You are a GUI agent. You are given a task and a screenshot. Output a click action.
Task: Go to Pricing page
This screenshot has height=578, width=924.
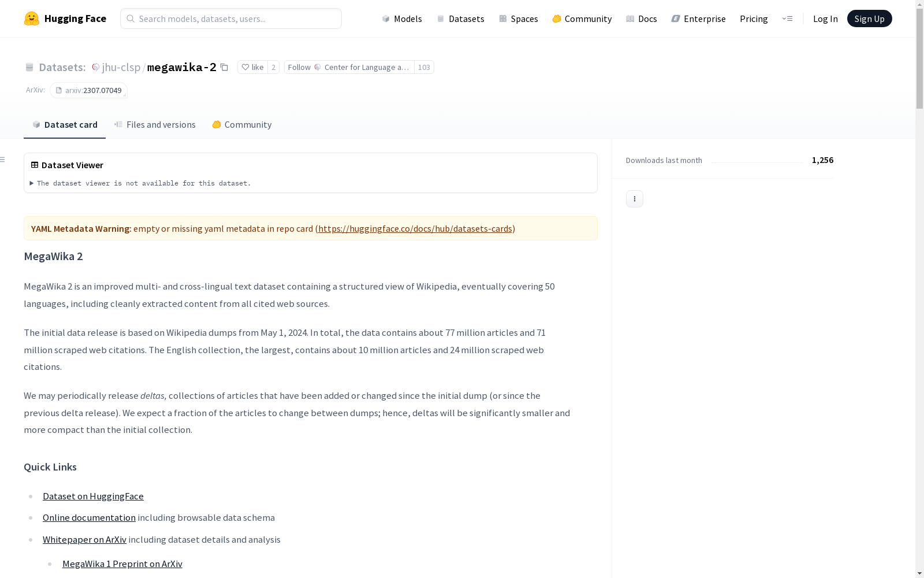coord(754,18)
